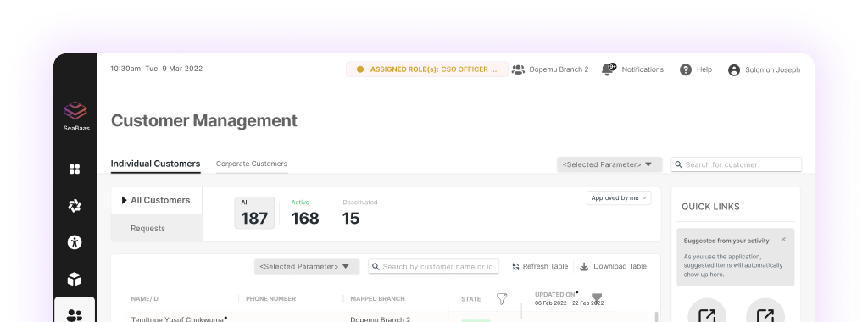The image size is (868, 322).
Task: Open the Selected Parameter dropdown beside Search for customer
Action: tap(609, 164)
